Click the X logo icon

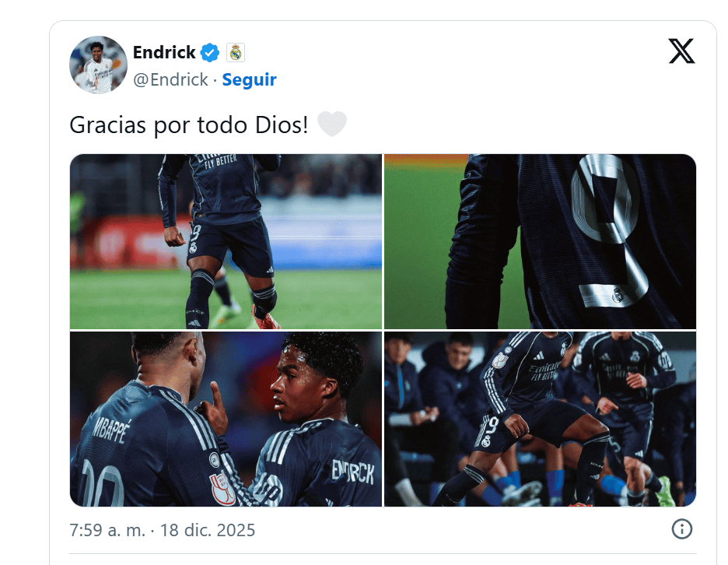click(x=681, y=51)
